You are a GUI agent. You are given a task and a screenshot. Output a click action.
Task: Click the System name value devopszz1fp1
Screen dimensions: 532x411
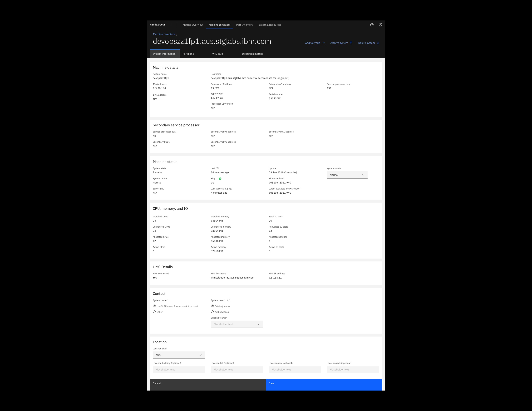tap(161, 78)
